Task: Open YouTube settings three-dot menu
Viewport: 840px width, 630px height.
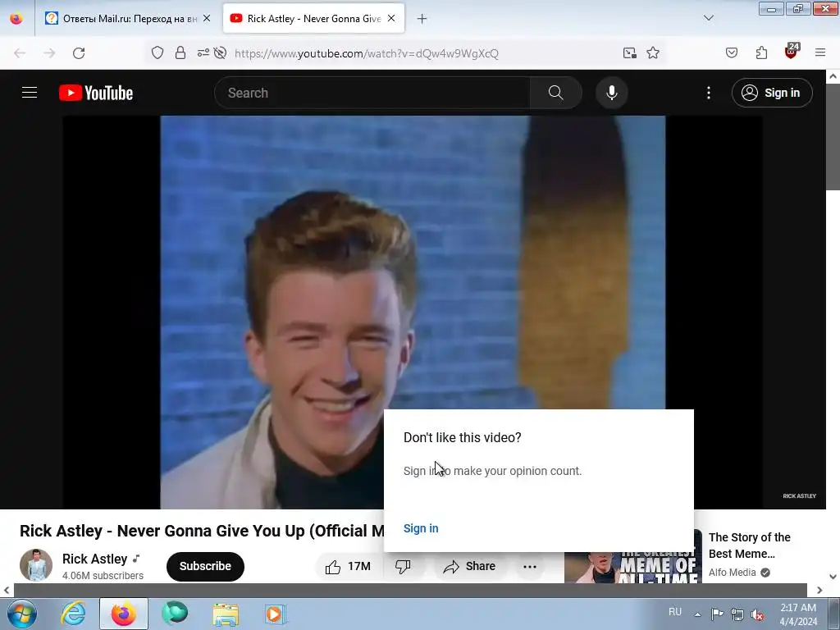Action: [x=708, y=93]
